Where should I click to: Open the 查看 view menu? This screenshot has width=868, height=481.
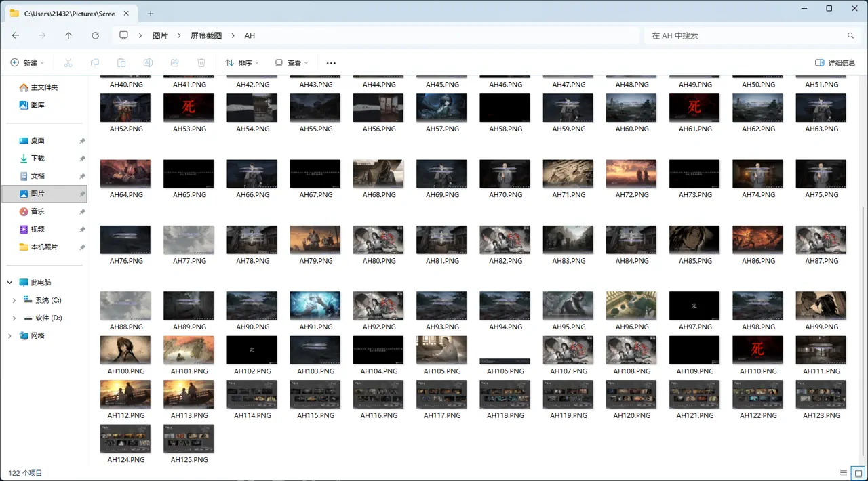pos(292,63)
